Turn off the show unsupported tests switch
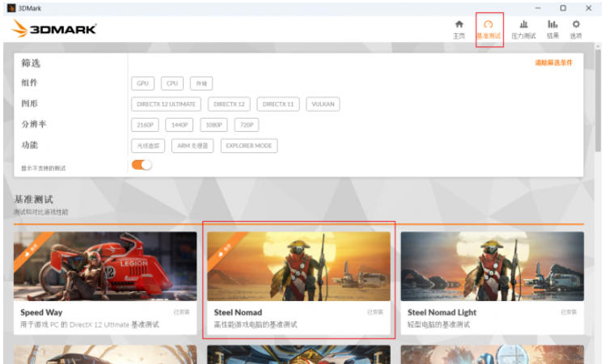 point(142,165)
